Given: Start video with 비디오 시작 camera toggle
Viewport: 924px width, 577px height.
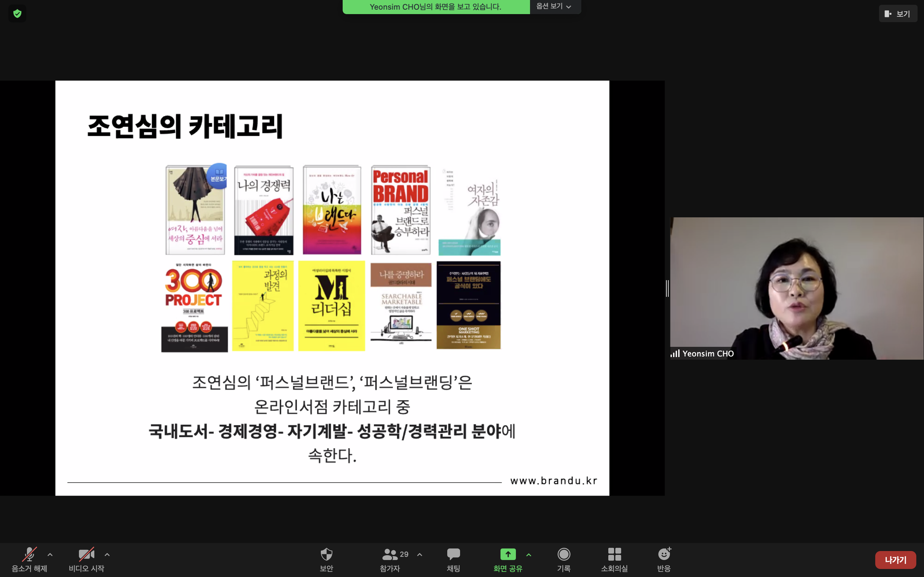Looking at the screenshot, I should pos(86,555).
